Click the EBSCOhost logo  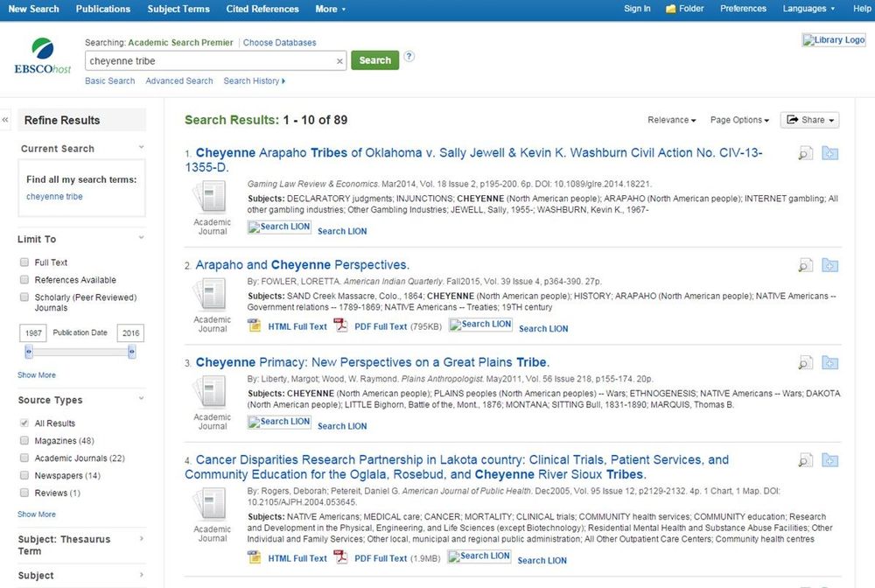[x=42, y=56]
